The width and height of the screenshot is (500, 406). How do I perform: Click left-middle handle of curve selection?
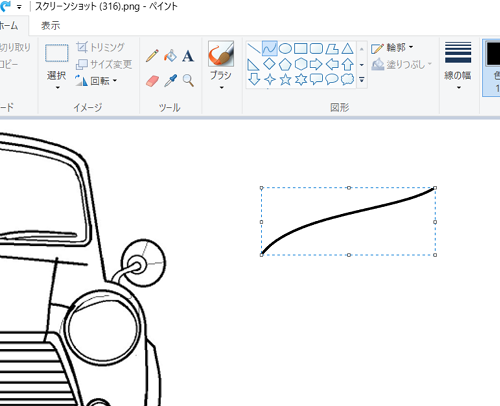click(x=261, y=222)
